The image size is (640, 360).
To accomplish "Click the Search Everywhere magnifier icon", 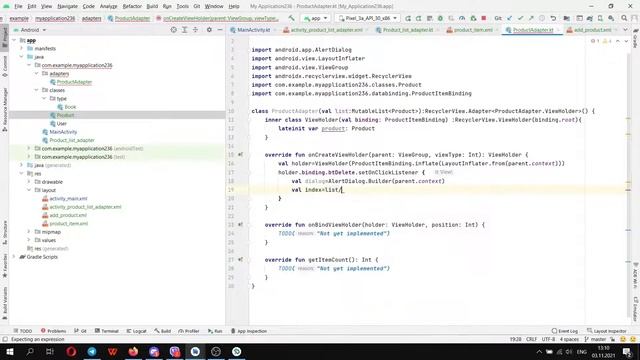I will (x=624, y=18).
